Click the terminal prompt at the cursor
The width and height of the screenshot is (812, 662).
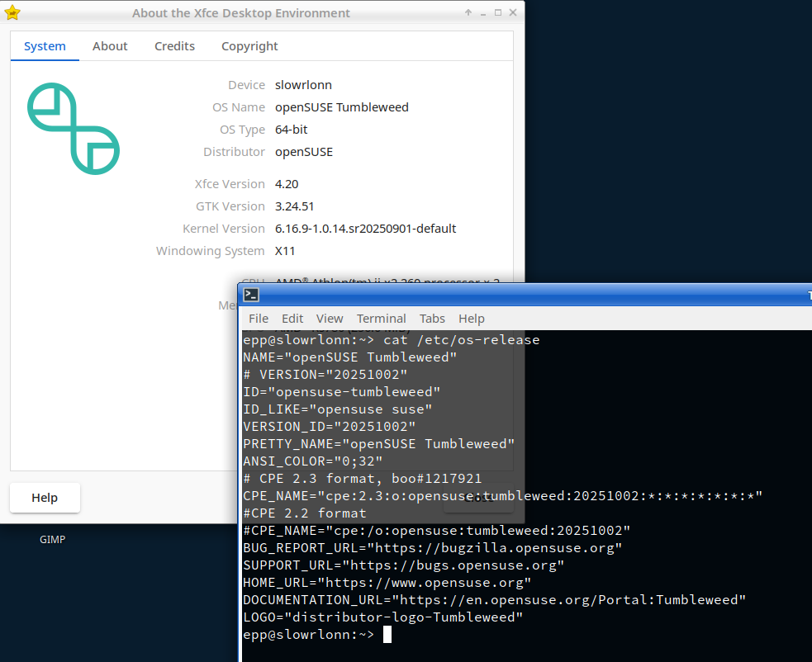coord(387,635)
